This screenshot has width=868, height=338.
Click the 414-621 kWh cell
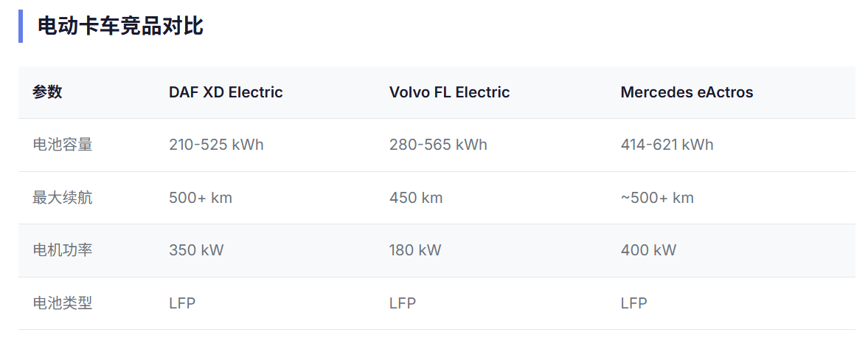(x=667, y=145)
